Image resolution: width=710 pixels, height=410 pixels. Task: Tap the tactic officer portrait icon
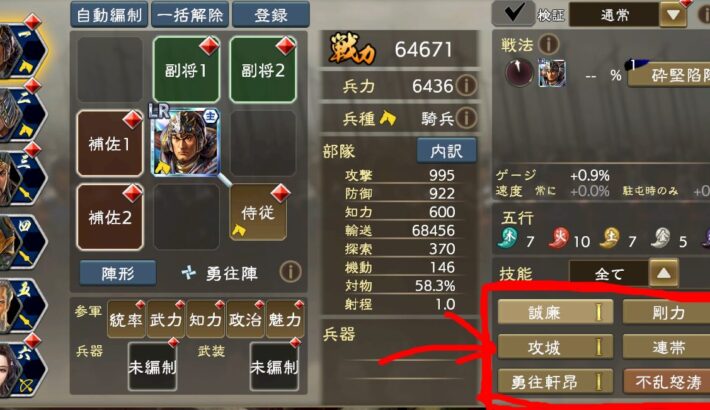pyautogui.click(x=552, y=73)
